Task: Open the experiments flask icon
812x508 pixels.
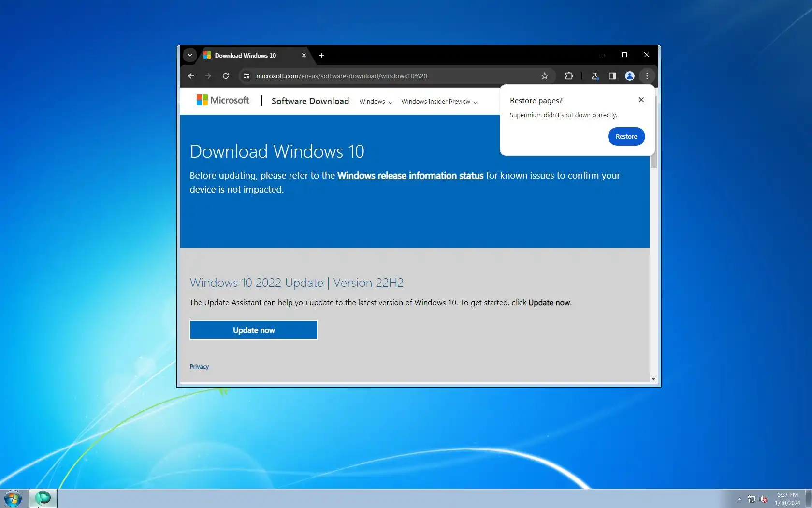Action: [595, 76]
